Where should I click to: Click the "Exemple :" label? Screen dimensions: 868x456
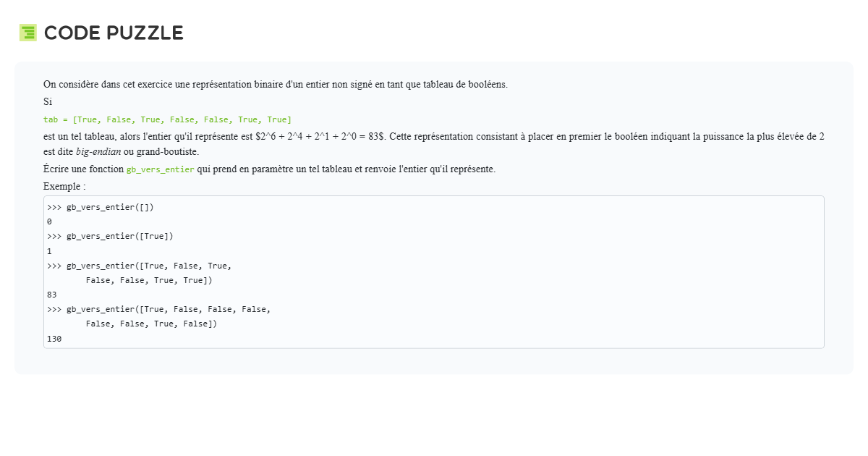coord(64,186)
